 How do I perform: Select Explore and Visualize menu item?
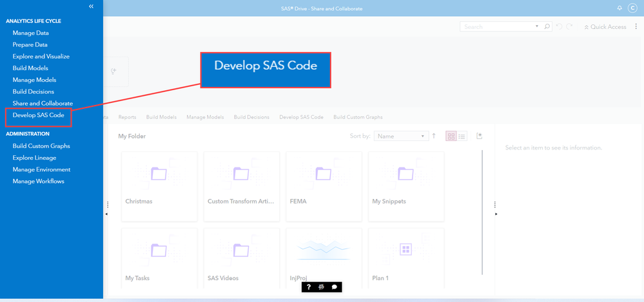click(41, 57)
